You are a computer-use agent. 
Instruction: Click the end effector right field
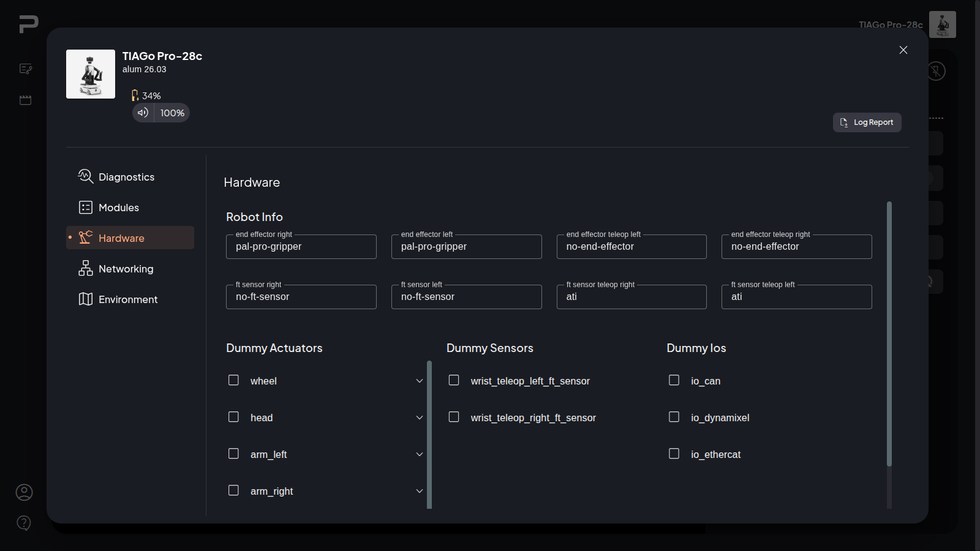click(x=301, y=246)
